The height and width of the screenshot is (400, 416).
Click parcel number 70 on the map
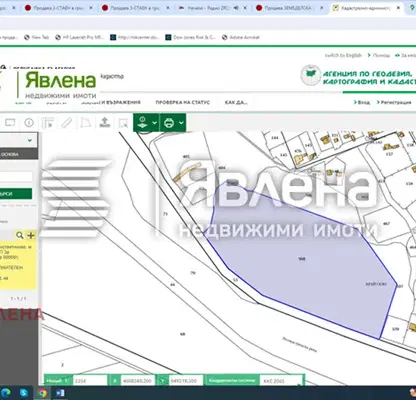click(193, 273)
